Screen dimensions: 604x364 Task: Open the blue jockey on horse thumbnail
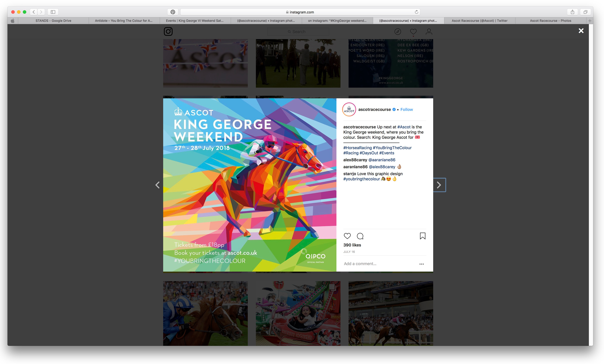coord(205,313)
